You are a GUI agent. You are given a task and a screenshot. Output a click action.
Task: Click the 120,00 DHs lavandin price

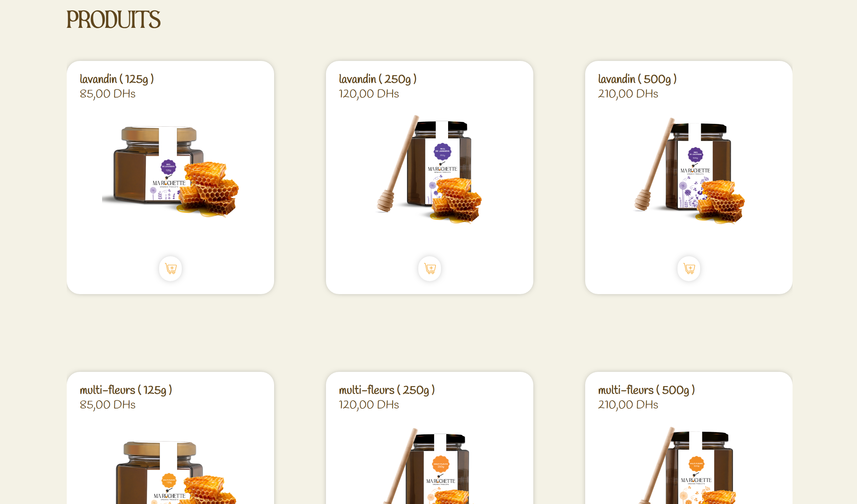coord(369,94)
